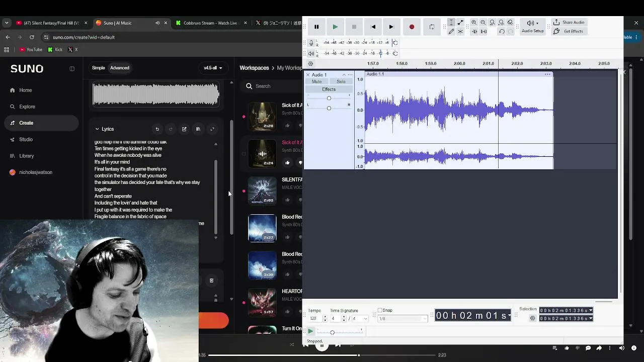The image size is (644, 362).
Task: Switch to the Cobbruvs Stream browser tab
Action: [x=211, y=23]
